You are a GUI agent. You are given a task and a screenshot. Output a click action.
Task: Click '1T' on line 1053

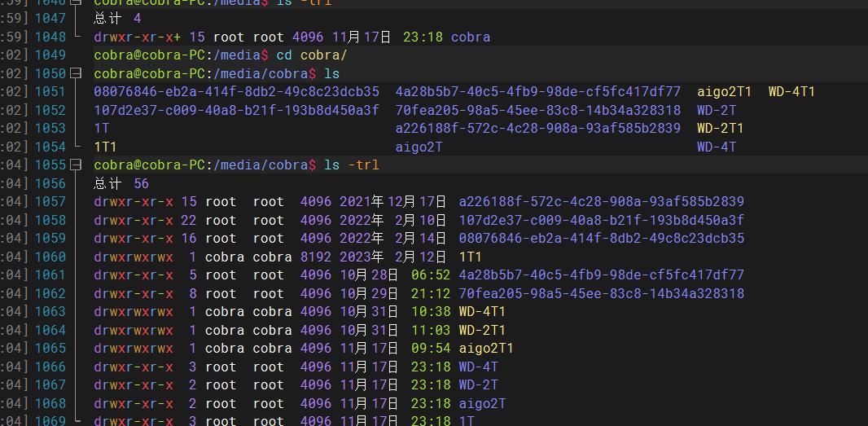tap(102, 129)
